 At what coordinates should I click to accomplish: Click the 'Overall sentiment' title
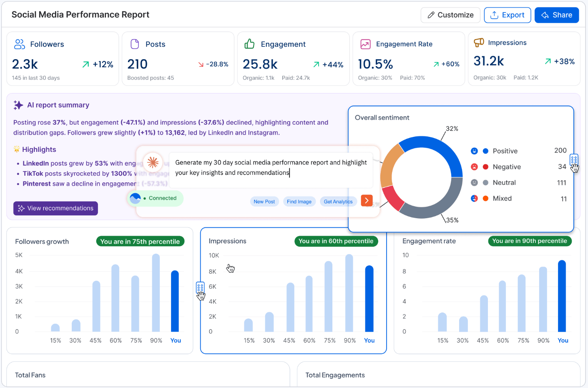tap(382, 118)
